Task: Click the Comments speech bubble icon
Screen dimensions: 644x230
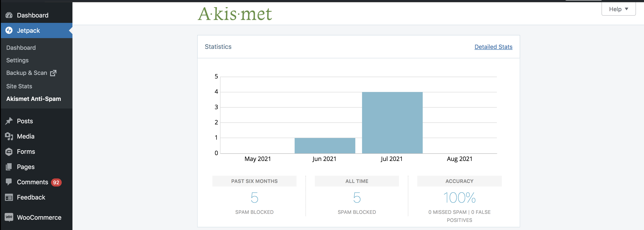Action: [x=9, y=182]
